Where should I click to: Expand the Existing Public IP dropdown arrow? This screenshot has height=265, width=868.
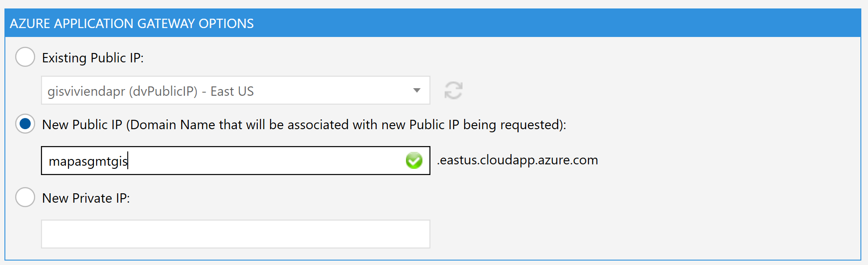pos(417,90)
